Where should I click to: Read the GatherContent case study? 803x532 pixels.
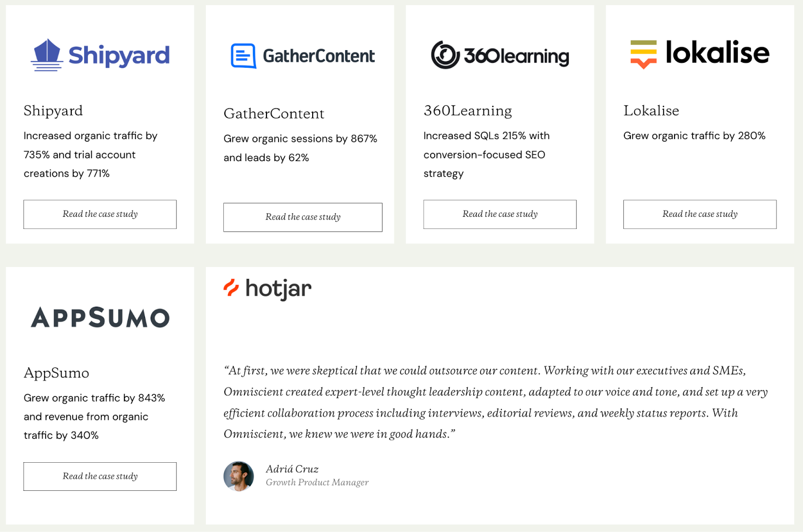pos(302,217)
